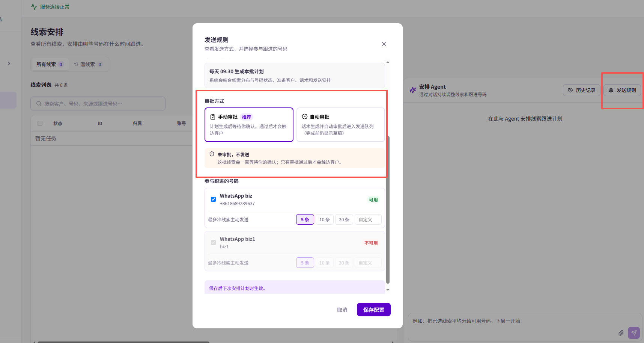Click the 状态 column header

pos(58,123)
